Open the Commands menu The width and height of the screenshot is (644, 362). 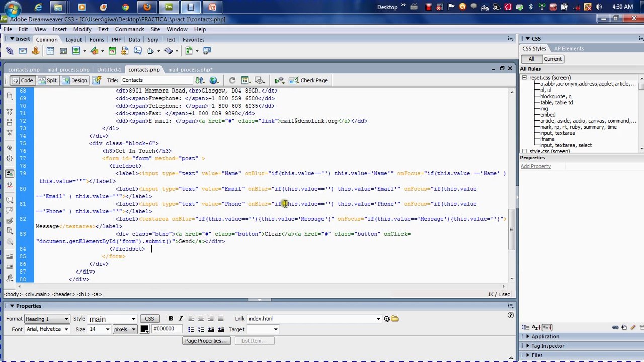tap(129, 29)
